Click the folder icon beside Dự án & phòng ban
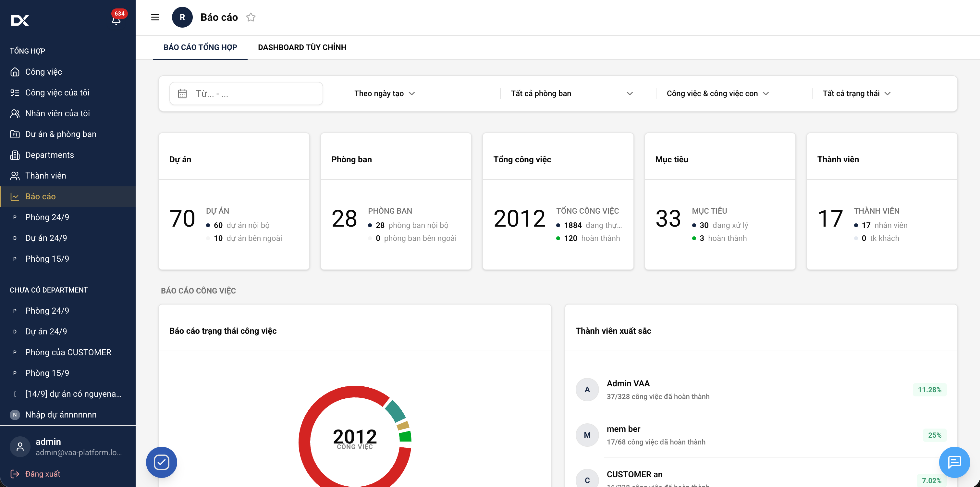 click(x=15, y=134)
